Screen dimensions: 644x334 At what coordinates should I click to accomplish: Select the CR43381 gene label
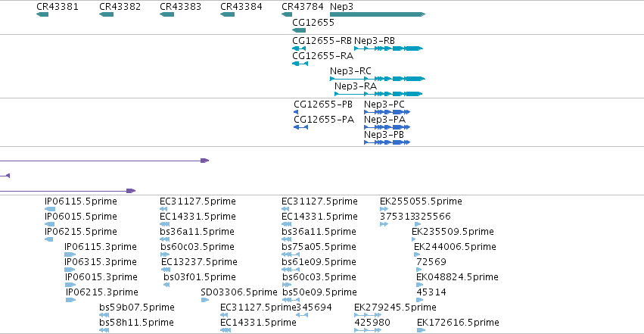pyautogui.click(x=57, y=7)
